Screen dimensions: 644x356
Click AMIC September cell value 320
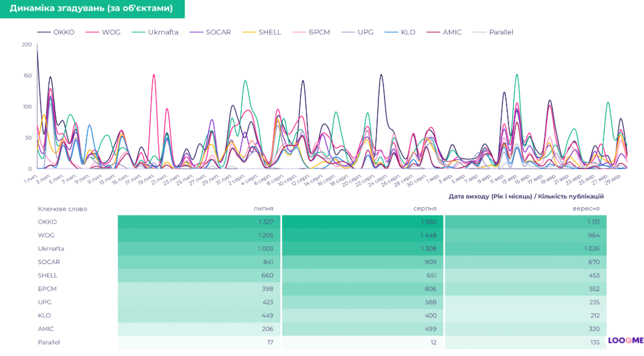click(594, 329)
